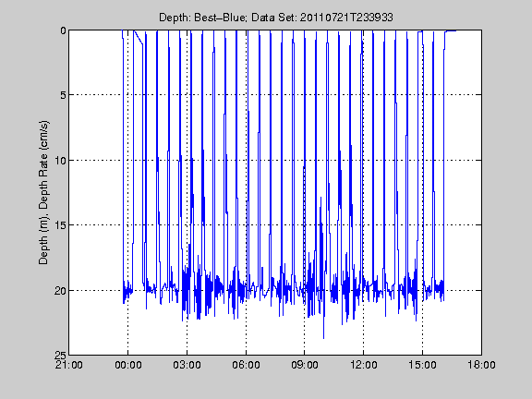Image resolution: width=532 pixels, height=399 pixels.
Task: Select the y-axis tick label 5
Action: point(63,95)
